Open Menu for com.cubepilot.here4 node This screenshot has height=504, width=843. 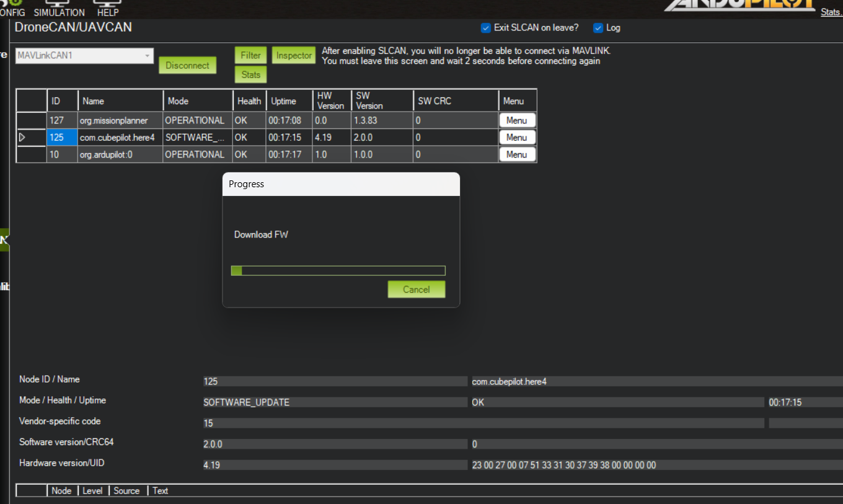517,138
